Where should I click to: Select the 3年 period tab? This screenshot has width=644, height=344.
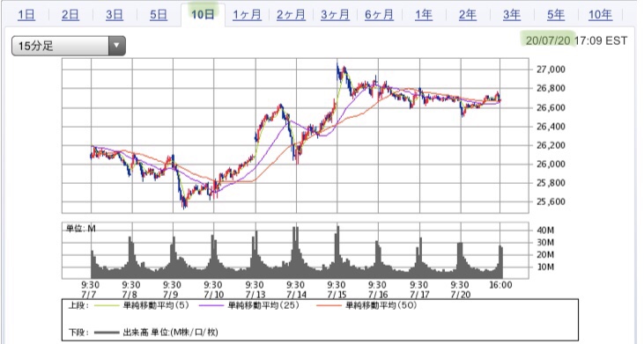[x=512, y=15]
